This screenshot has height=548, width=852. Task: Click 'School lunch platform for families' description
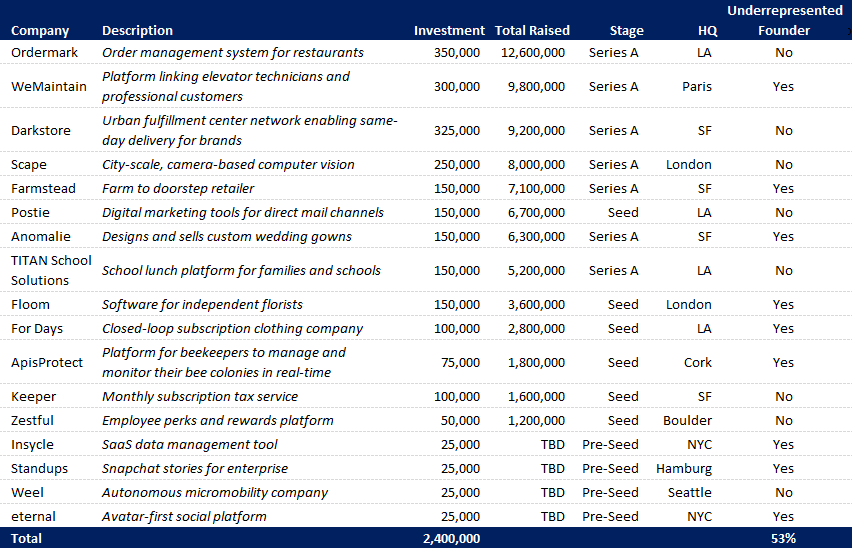pos(241,270)
